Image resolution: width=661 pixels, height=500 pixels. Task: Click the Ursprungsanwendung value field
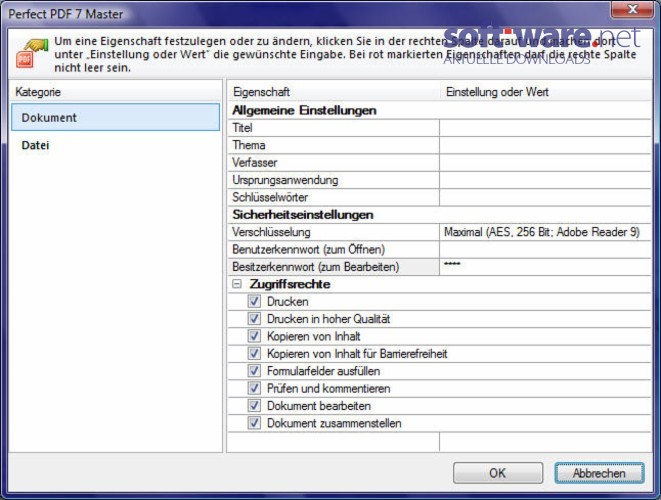pyautogui.click(x=545, y=180)
